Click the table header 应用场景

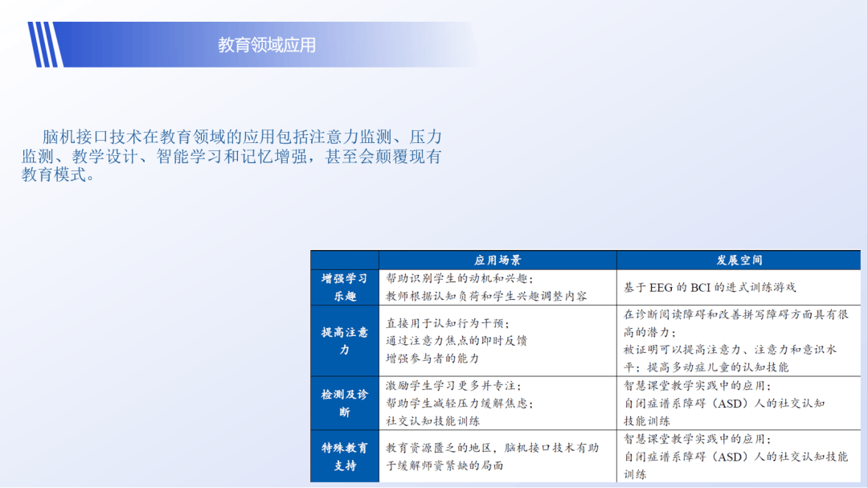pyautogui.click(x=497, y=260)
